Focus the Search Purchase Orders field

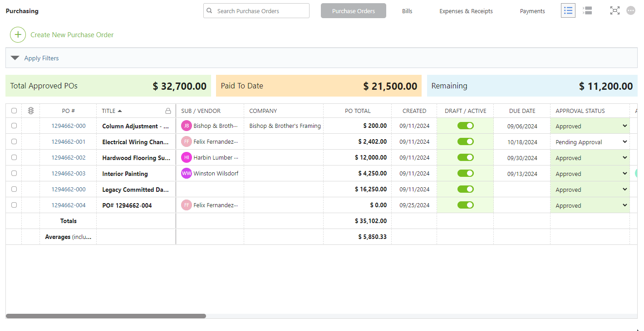[256, 11]
